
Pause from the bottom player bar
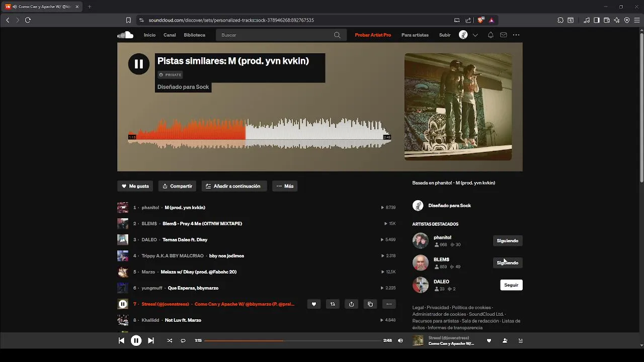[136, 340]
